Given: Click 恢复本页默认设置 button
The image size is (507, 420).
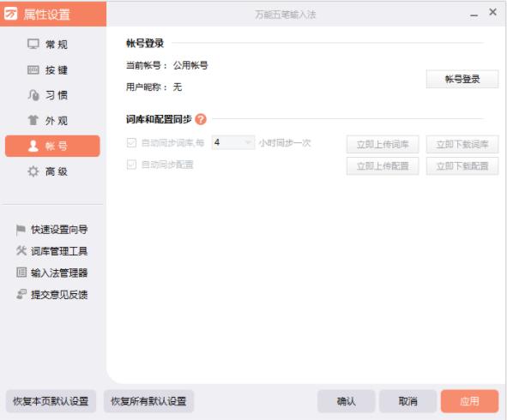Looking at the screenshot, I should click(51, 401).
